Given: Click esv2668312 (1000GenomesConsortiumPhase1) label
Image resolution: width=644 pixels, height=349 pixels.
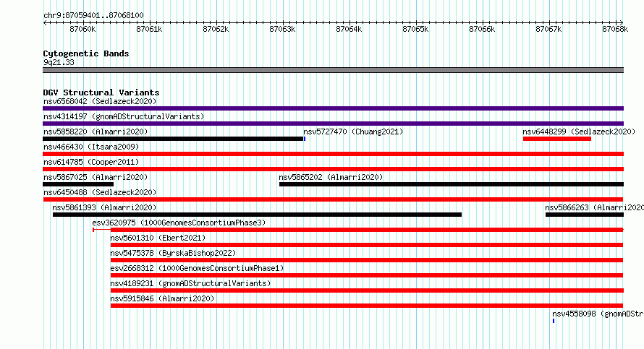Looking at the screenshot, I should tap(197, 268).
